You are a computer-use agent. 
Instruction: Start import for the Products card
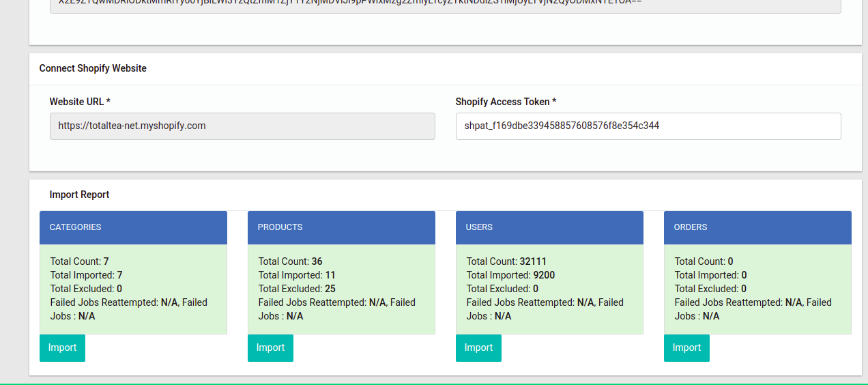pyautogui.click(x=270, y=348)
